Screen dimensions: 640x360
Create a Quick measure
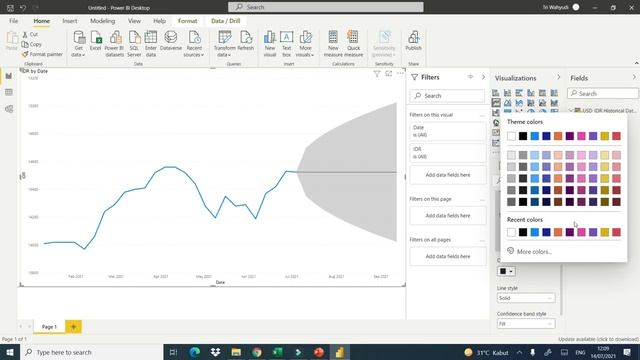click(353, 43)
